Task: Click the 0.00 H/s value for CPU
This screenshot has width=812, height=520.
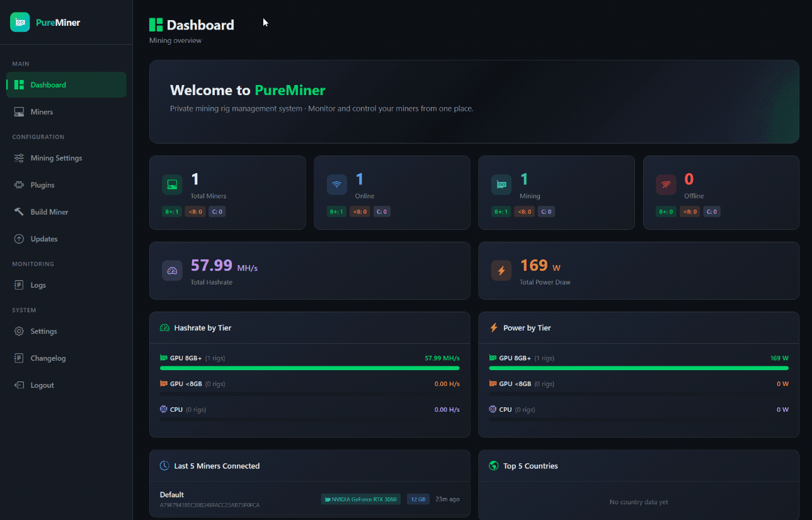Action: pyautogui.click(x=447, y=410)
